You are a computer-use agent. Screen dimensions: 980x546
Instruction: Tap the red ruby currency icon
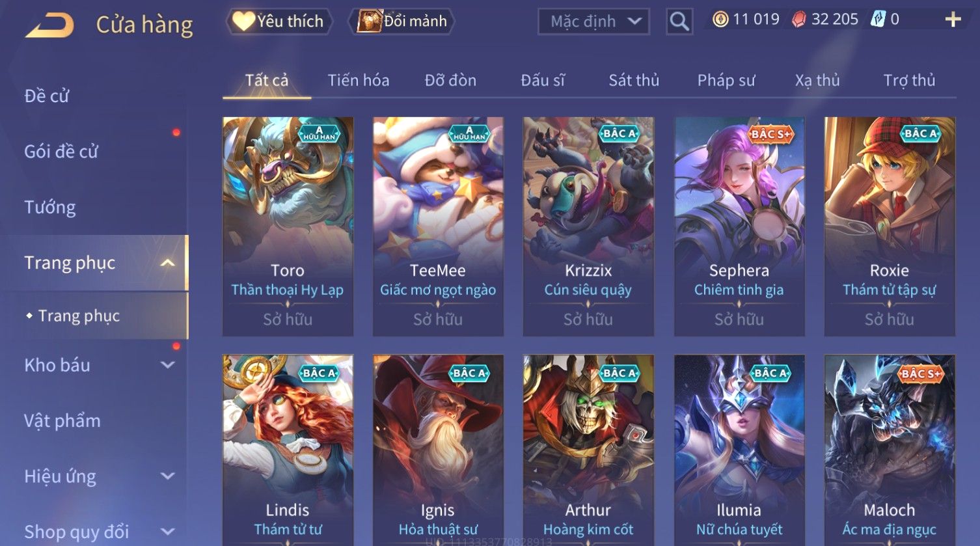pyautogui.click(x=798, y=20)
